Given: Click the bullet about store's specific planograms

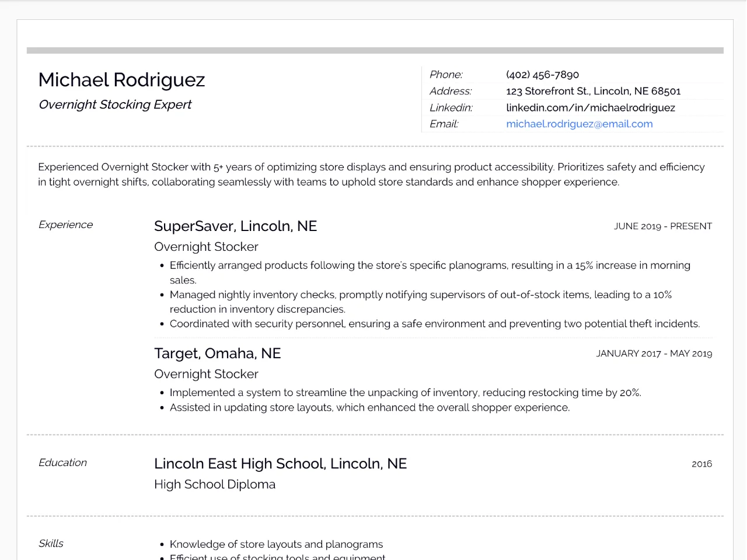Looking at the screenshot, I should pos(430,272).
